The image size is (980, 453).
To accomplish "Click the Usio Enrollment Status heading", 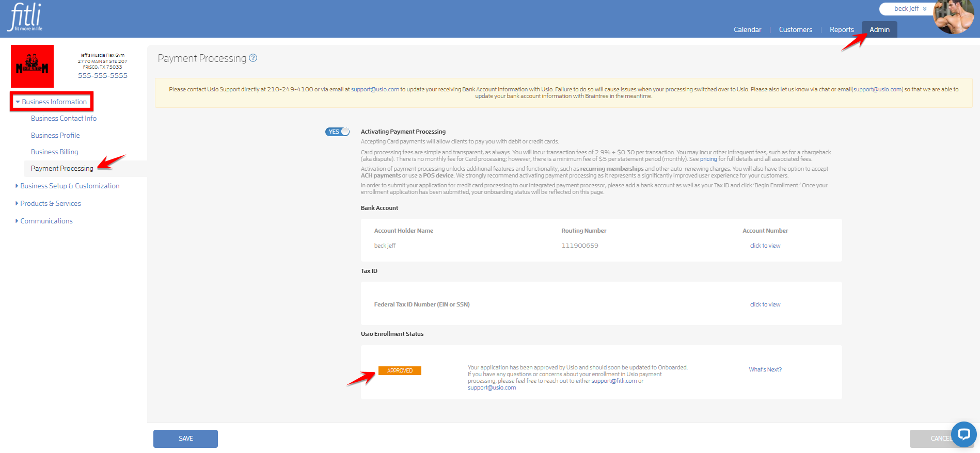I will [392, 334].
